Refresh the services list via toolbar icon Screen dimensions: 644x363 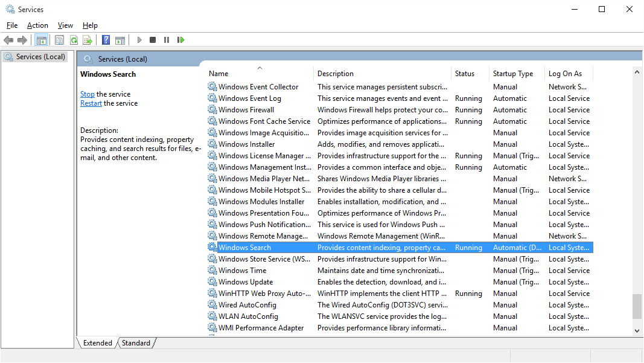(73, 40)
